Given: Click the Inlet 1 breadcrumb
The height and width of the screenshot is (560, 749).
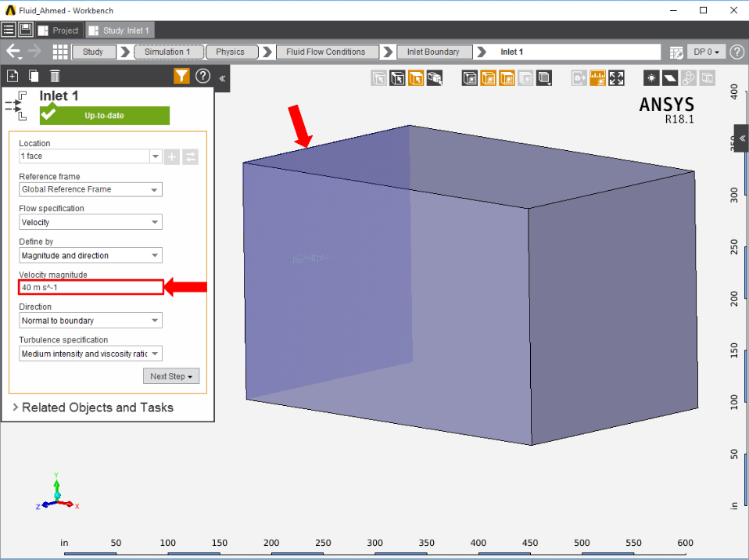Looking at the screenshot, I should (x=511, y=52).
